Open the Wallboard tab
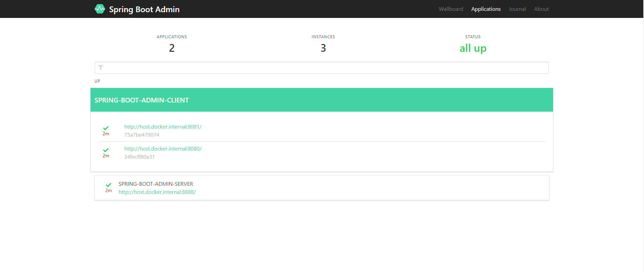 451,9
